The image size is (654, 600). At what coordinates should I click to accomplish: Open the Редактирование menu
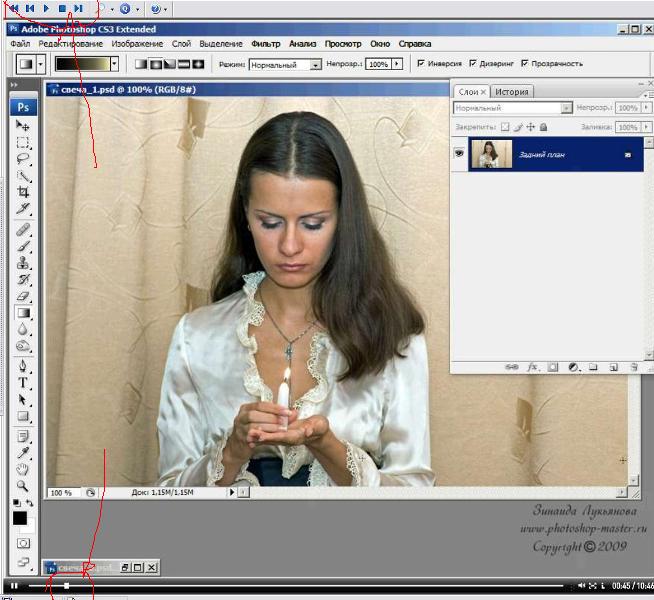[70, 44]
